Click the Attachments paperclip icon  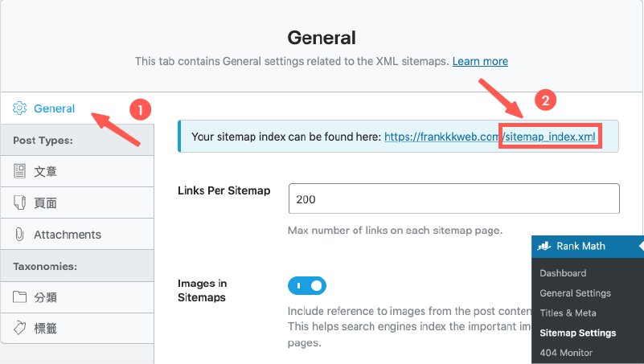point(20,235)
